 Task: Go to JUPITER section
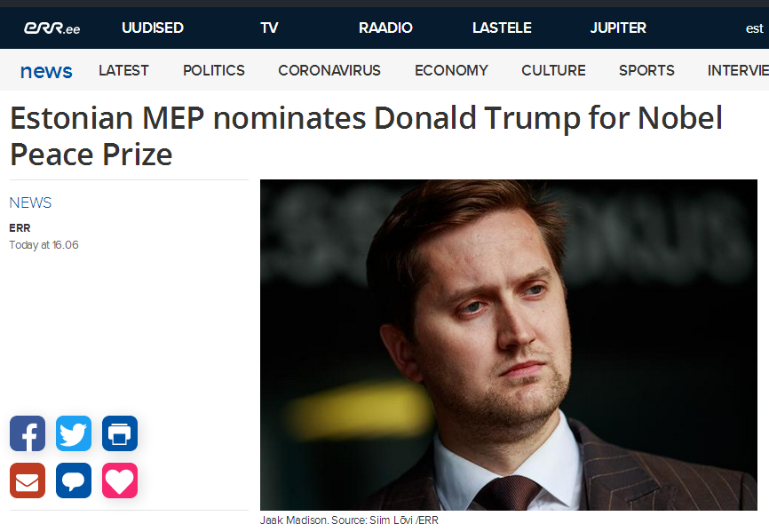pos(618,28)
